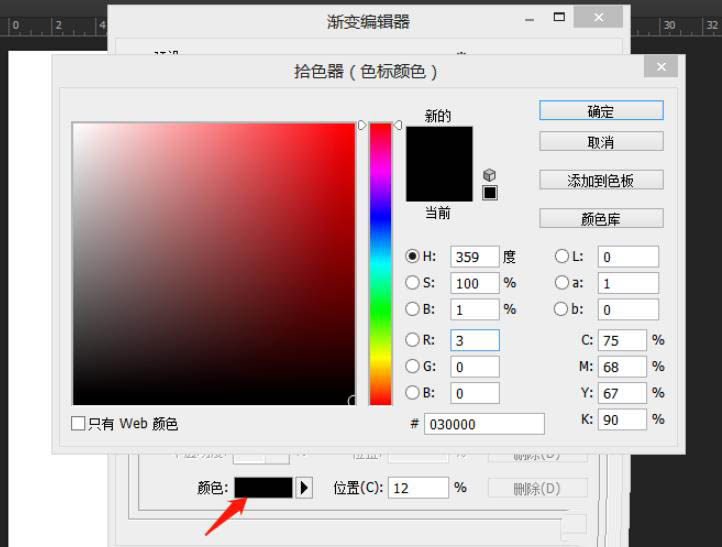The image size is (722, 547).
Task: Click the vertical hue spectrum slider
Action: pyautogui.click(x=380, y=264)
